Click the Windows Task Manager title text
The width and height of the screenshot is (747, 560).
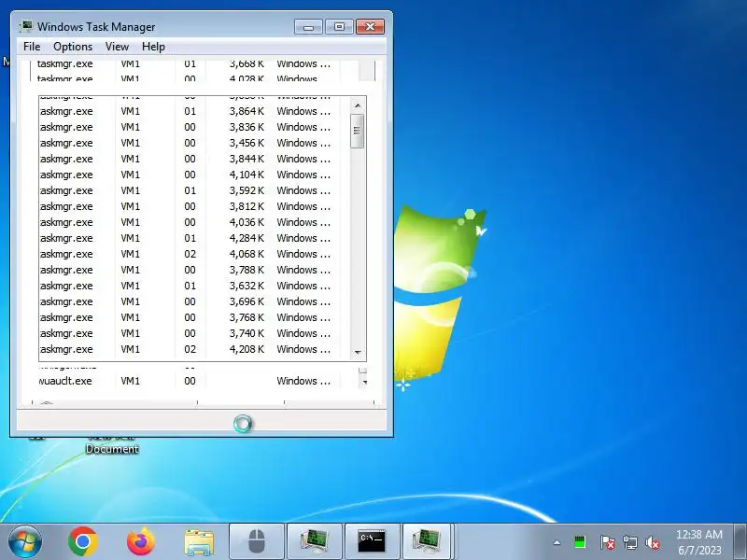click(x=96, y=27)
